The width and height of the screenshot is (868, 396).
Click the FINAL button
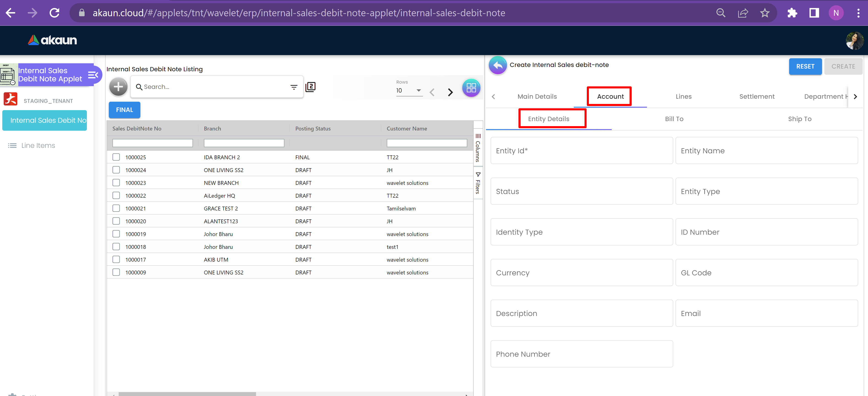point(124,110)
